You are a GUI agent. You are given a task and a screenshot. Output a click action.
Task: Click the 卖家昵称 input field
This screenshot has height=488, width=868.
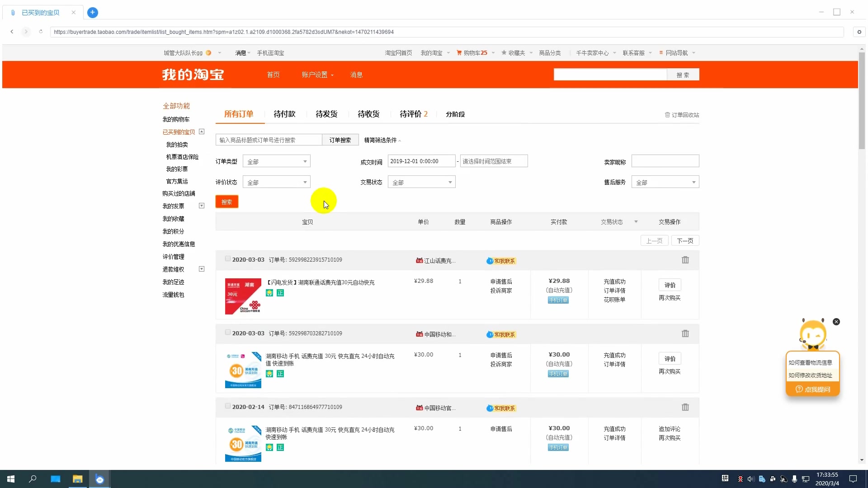pyautogui.click(x=665, y=161)
